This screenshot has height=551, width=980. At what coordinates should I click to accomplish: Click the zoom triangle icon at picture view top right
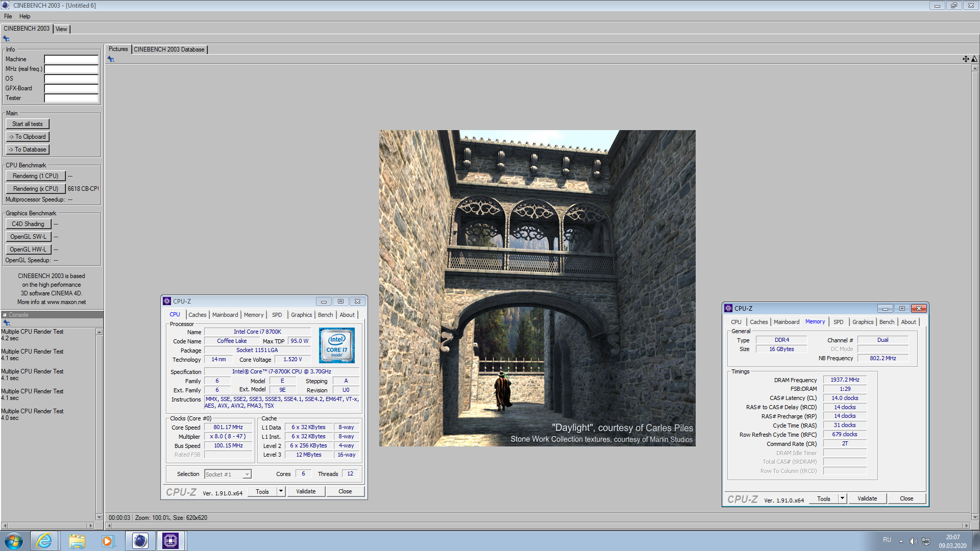[974, 59]
